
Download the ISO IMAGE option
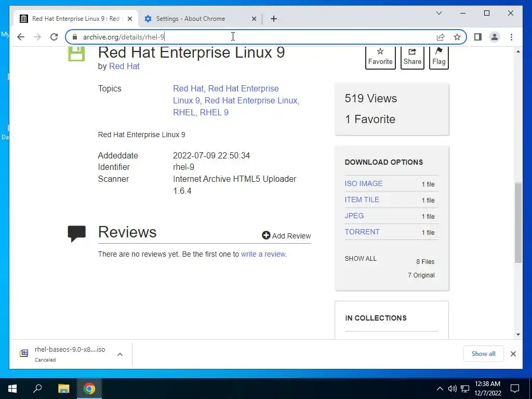tap(363, 183)
